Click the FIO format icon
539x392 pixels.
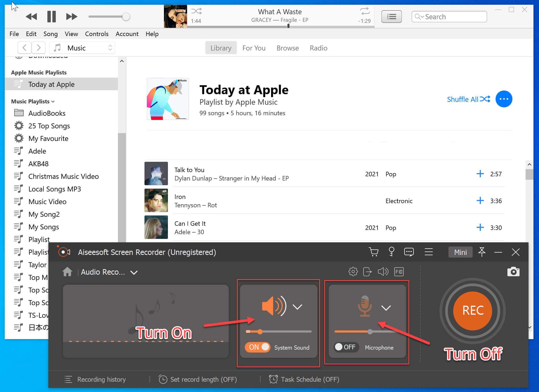(399, 272)
